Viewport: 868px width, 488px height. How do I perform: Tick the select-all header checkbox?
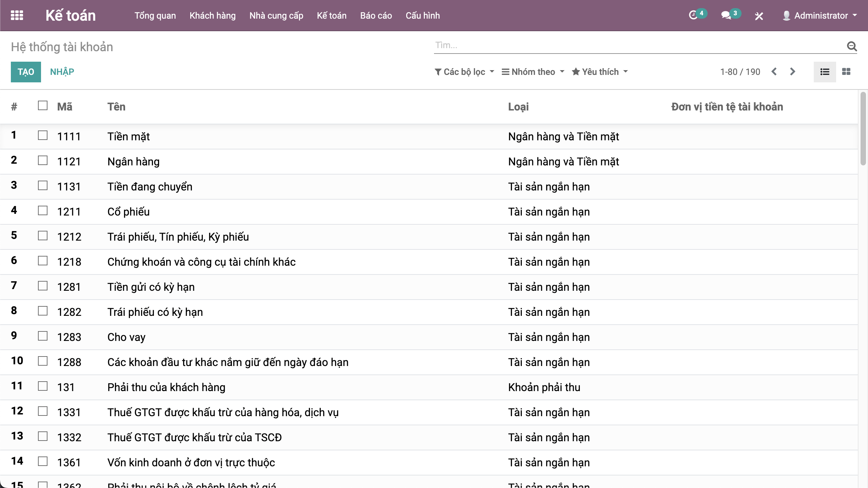pyautogui.click(x=43, y=106)
